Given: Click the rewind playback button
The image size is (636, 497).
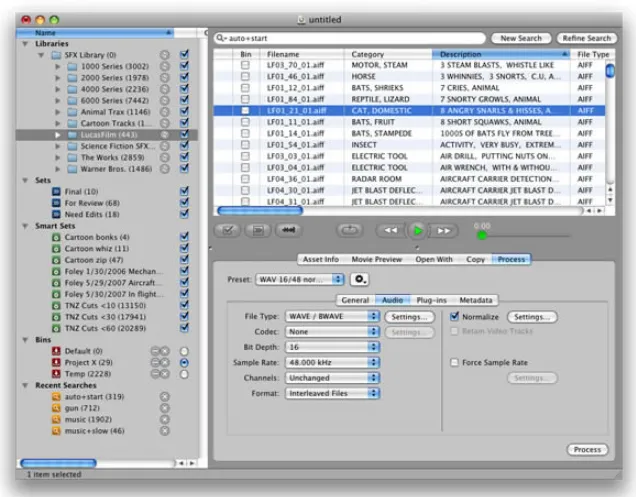Looking at the screenshot, I should pos(390,230).
